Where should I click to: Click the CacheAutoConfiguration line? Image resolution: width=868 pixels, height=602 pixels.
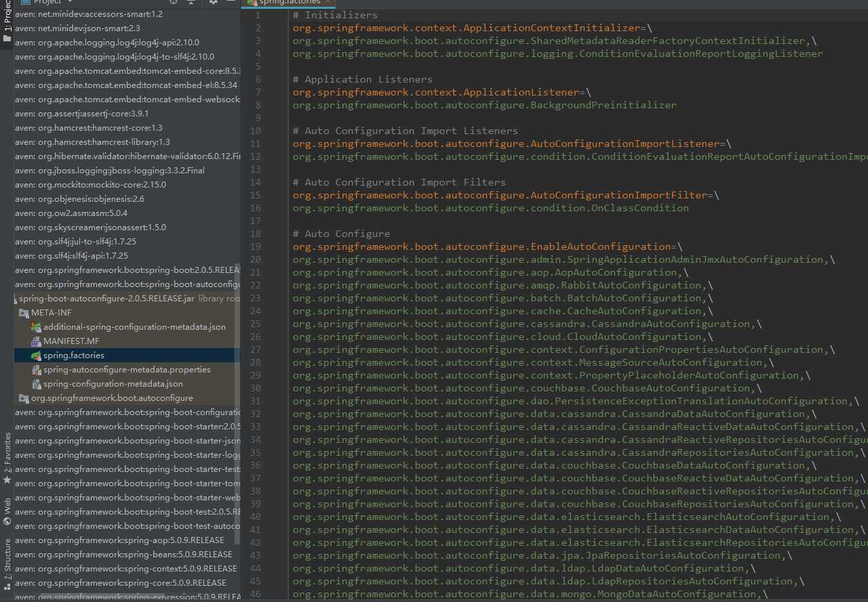[503, 311]
